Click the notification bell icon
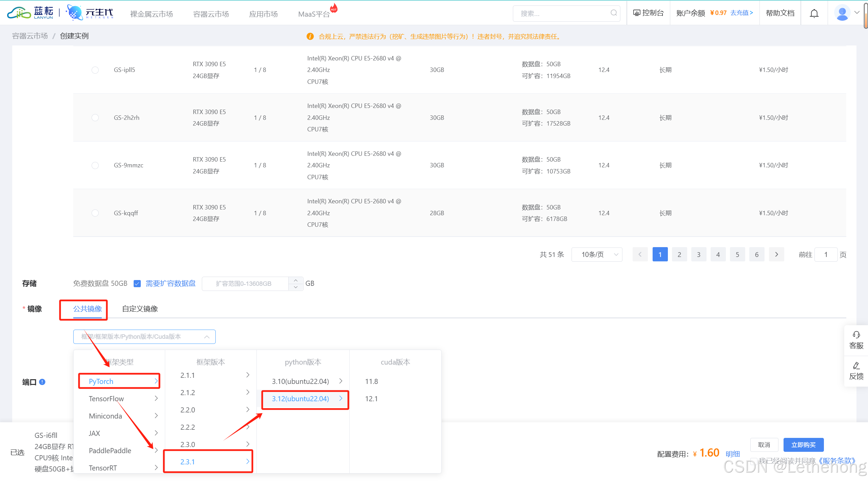Screen dimensions: 868x481 pyautogui.click(x=814, y=13)
